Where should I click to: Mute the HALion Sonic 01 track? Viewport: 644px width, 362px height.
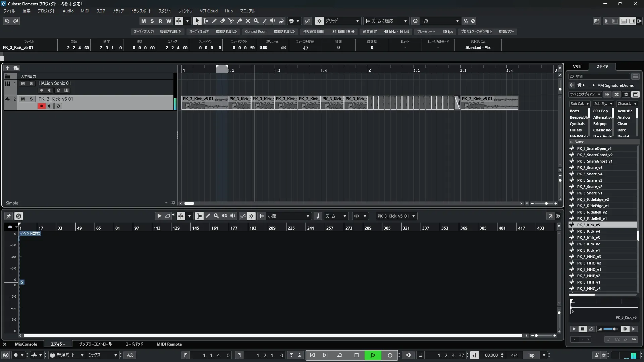click(x=23, y=83)
